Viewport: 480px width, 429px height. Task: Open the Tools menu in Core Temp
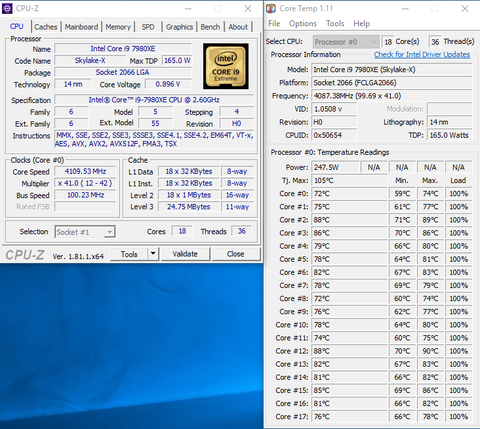[x=335, y=24]
